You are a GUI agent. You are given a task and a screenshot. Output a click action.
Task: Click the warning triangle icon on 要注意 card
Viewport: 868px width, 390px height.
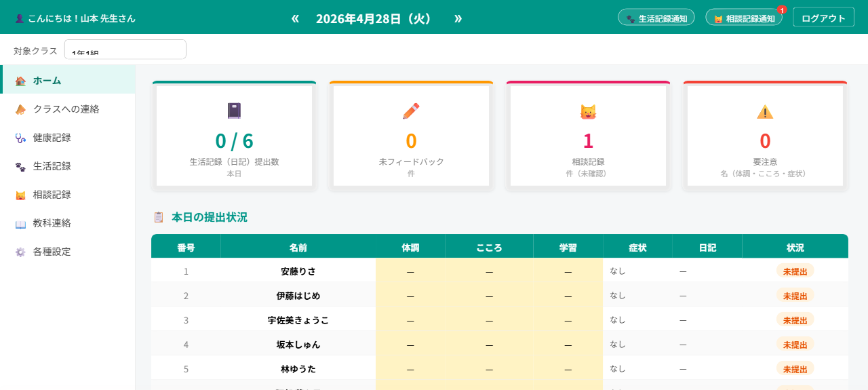(765, 111)
